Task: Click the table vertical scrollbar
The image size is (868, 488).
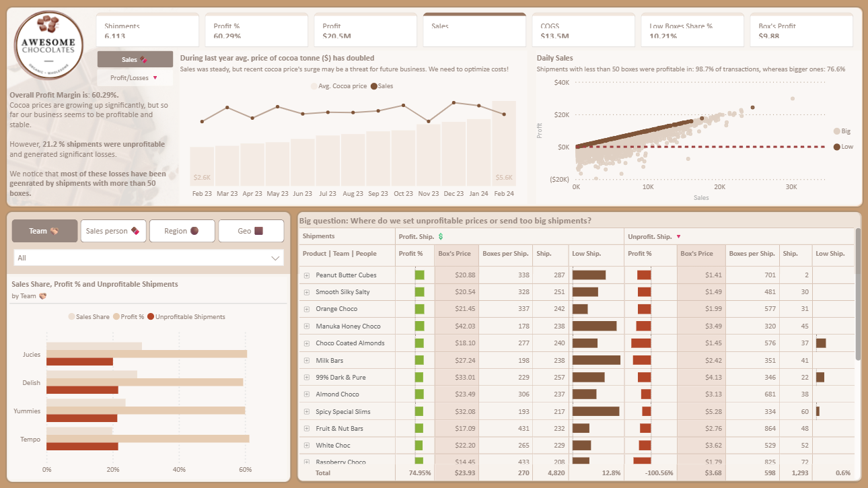Action: [858, 294]
